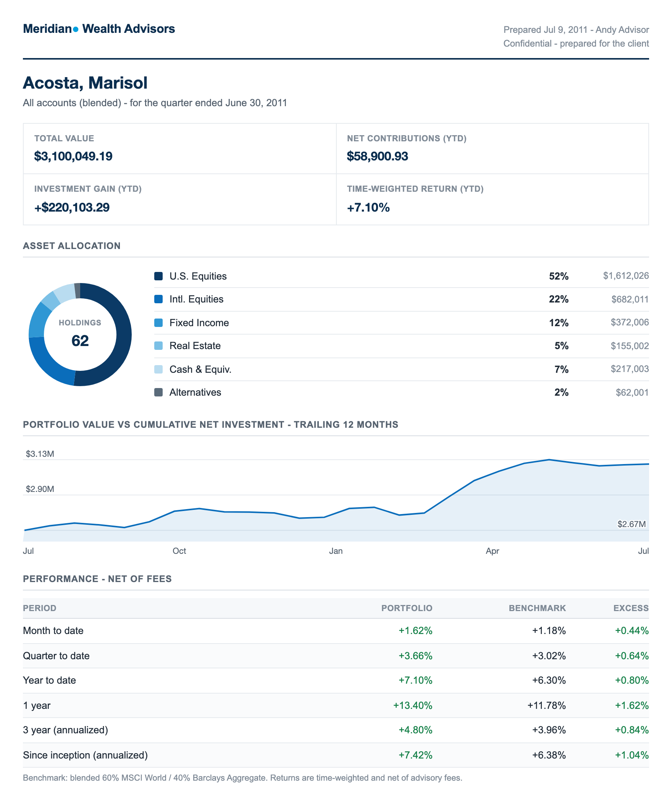
Task: Select the Month to date row label
Action: tap(53, 631)
